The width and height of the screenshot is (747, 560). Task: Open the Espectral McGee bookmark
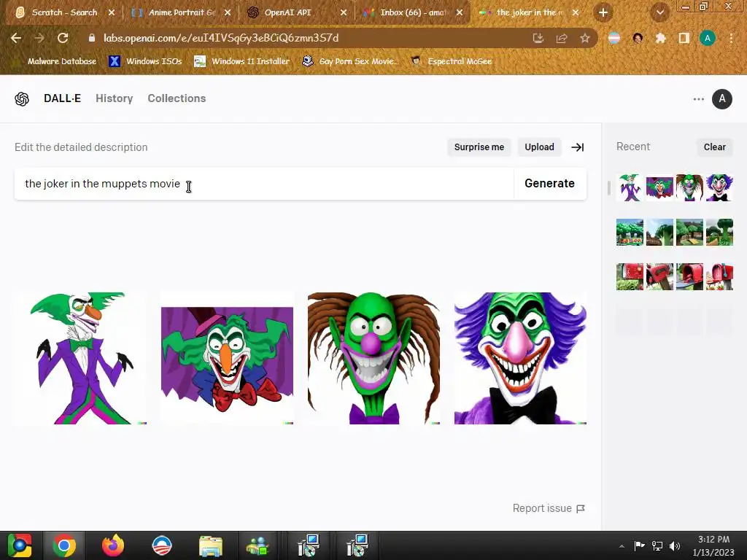tap(451, 61)
